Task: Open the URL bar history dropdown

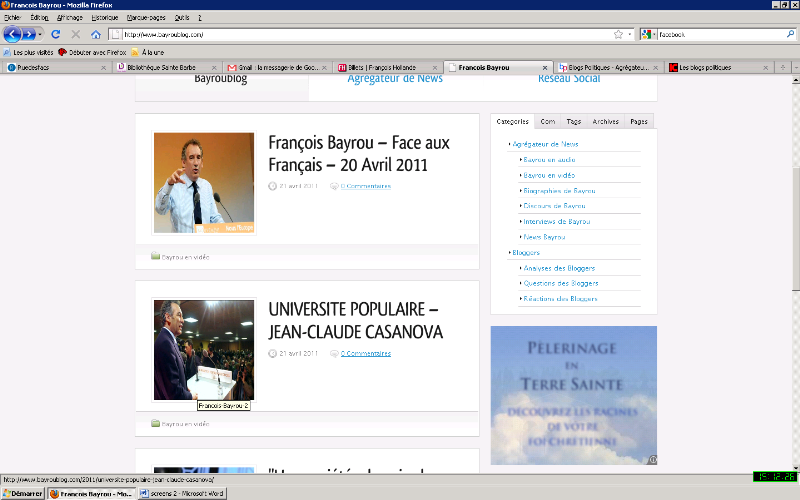Action: pyautogui.click(x=630, y=34)
